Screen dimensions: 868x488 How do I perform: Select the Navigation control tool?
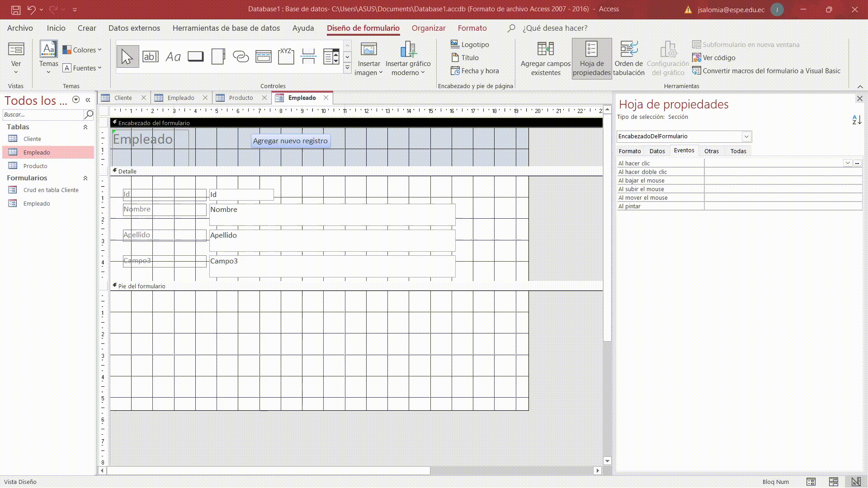pyautogui.click(x=264, y=56)
